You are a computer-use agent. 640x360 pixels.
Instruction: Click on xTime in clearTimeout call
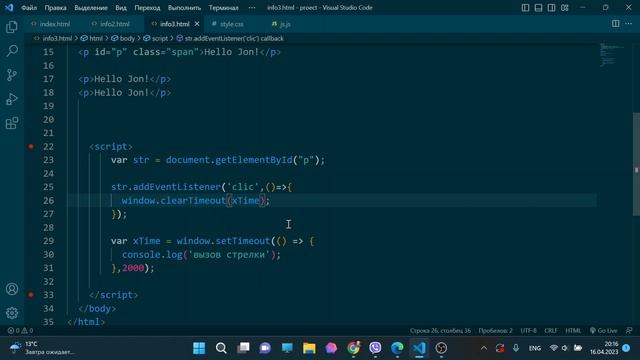245,200
